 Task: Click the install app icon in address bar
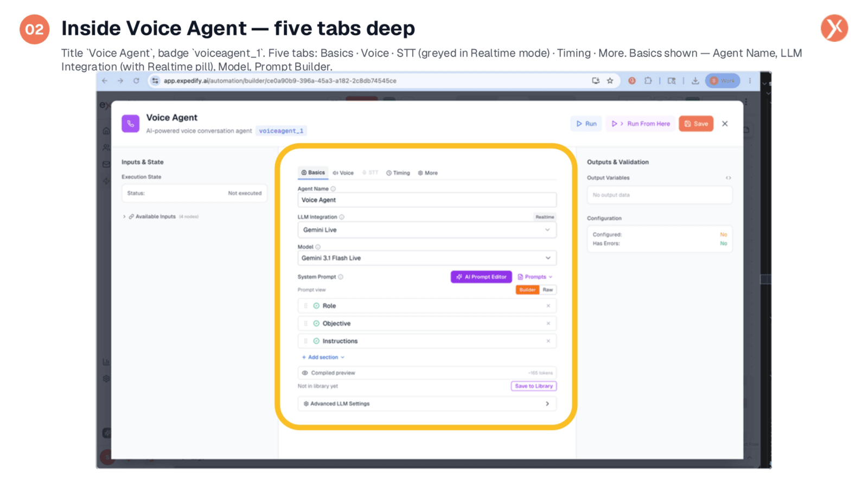[x=596, y=81]
